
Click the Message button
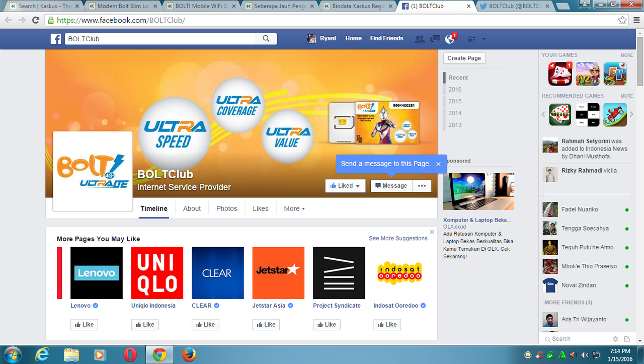(x=391, y=186)
